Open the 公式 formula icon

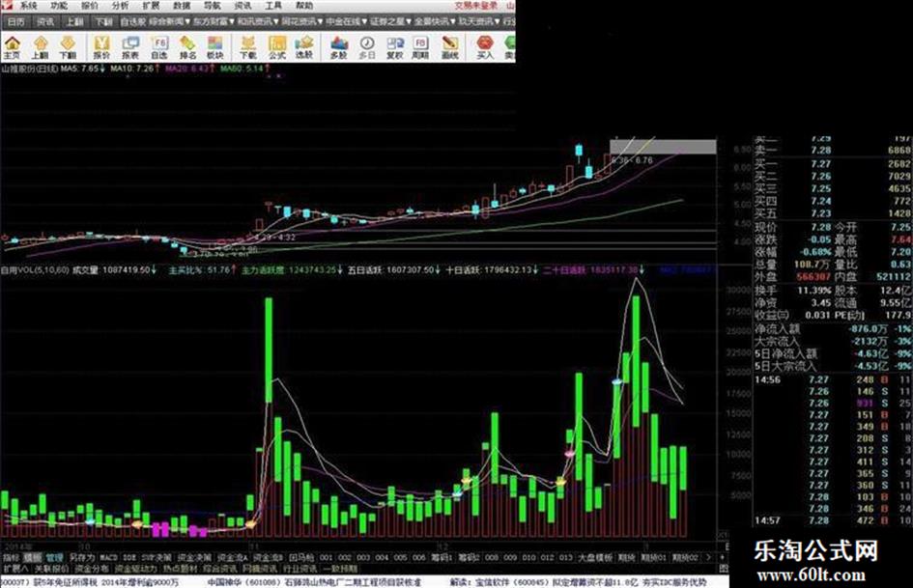[276, 47]
